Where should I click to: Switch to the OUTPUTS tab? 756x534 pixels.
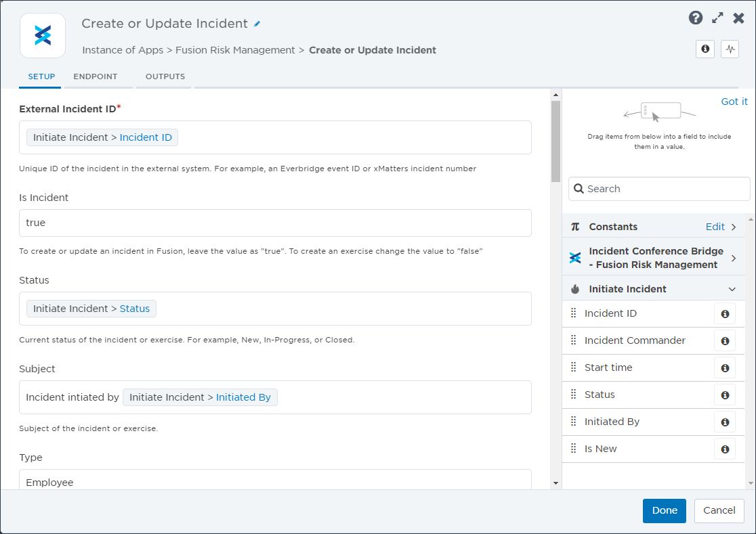point(165,76)
